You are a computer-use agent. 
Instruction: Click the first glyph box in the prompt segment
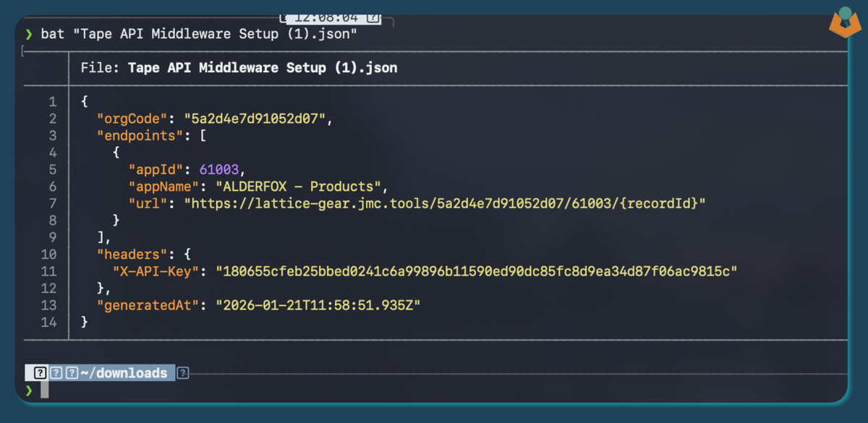tap(41, 373)
